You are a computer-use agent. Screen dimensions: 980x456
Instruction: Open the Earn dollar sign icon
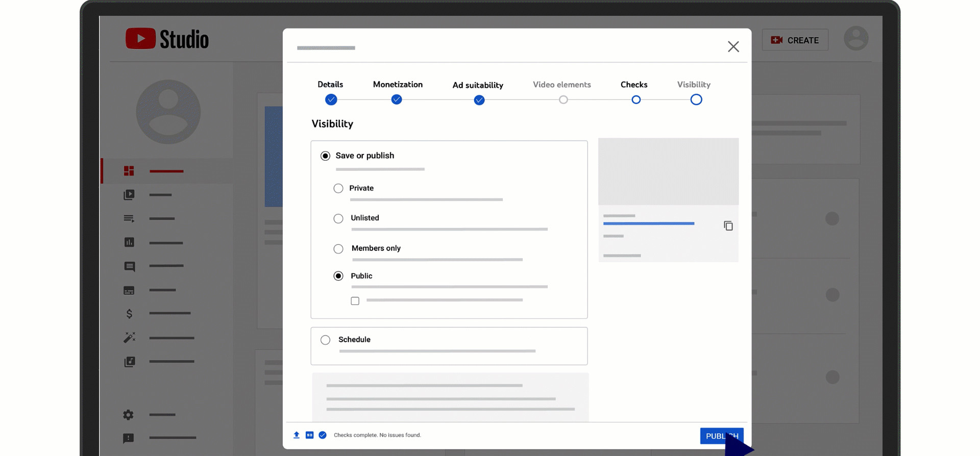(x=129, y=314)
